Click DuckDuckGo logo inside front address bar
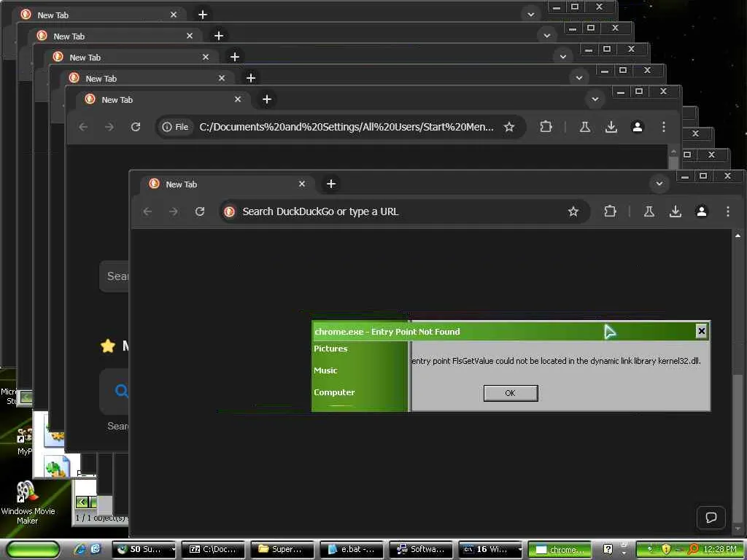 tap(230, 211)
